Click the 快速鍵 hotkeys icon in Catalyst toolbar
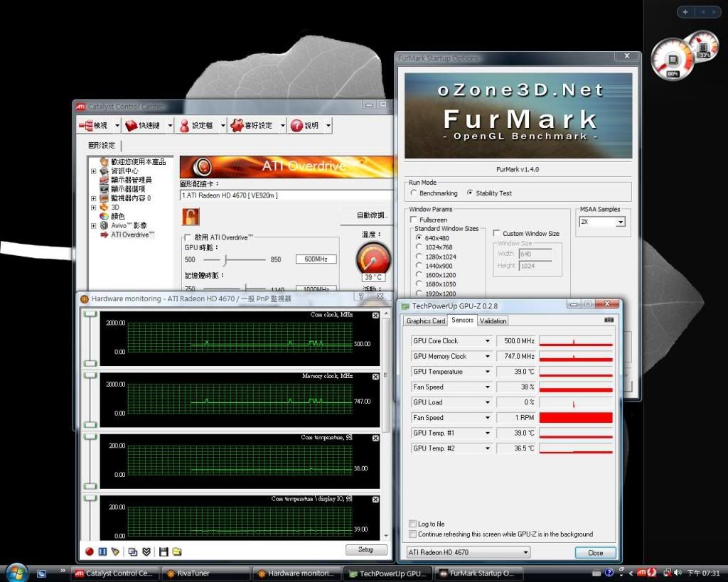 click(x=132, y=125)
